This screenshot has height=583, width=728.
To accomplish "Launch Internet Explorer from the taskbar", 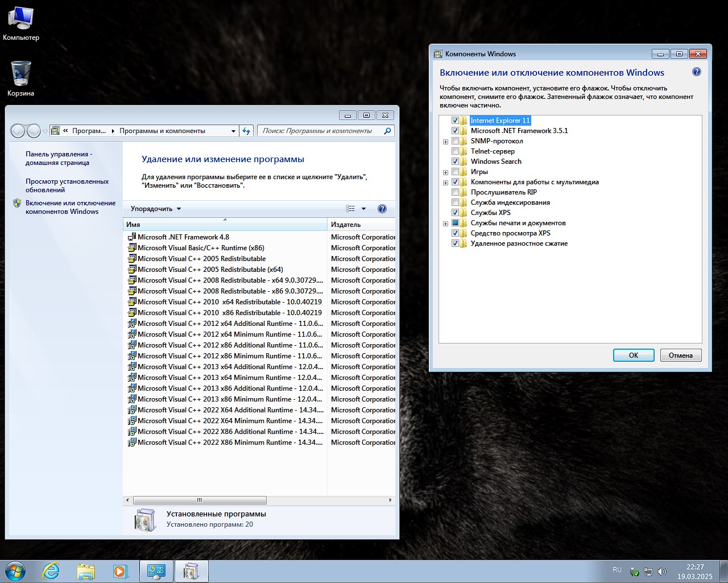I will coord(51,571).
